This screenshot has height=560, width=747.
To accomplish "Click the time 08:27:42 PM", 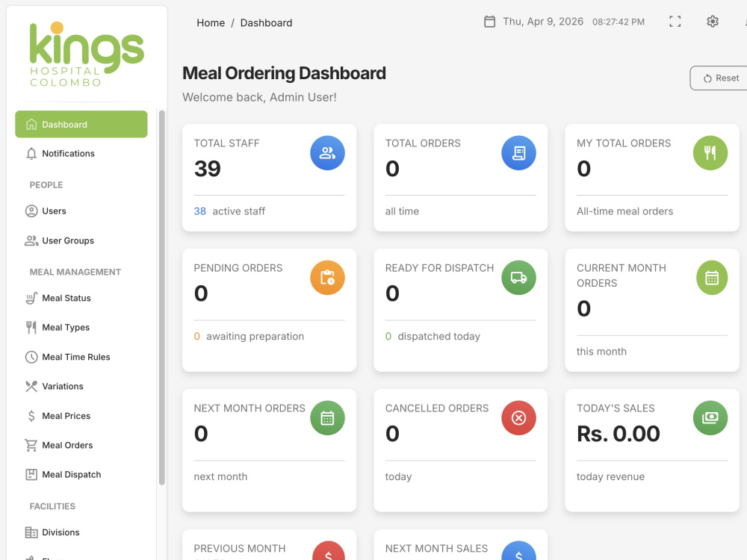I will (x=619, y=22).
